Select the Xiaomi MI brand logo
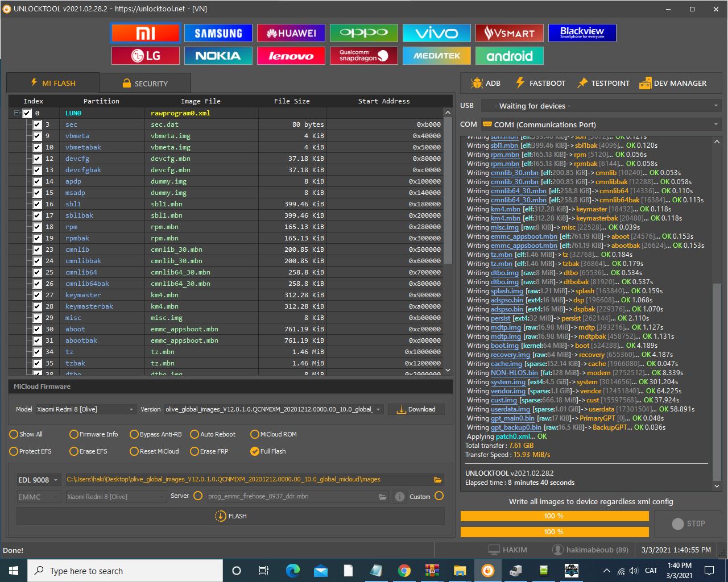The width and height of the screenshot is (728, 582). coord(146,33)
